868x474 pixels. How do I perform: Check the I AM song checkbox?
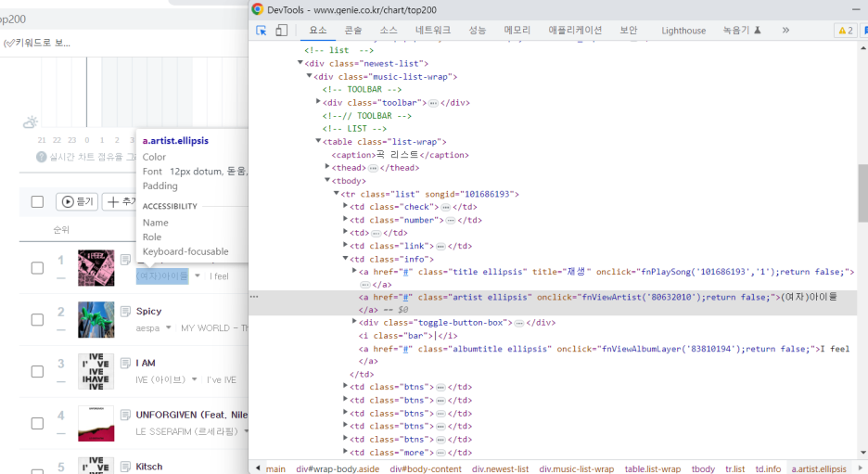click(37, 372)
